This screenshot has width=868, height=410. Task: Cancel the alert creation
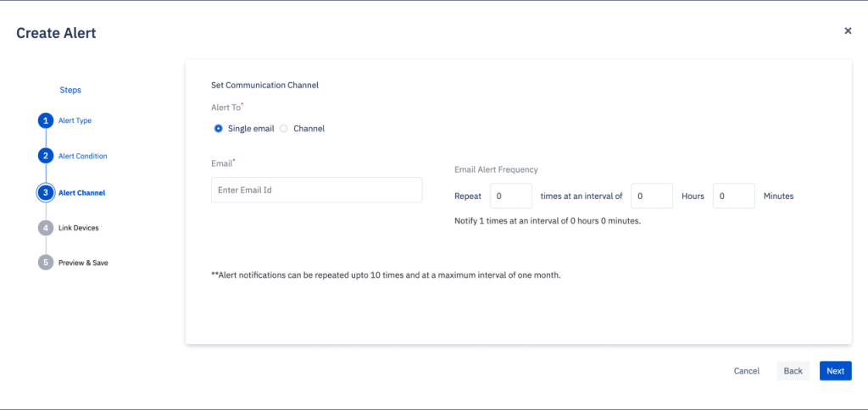[x=747, y=371]
